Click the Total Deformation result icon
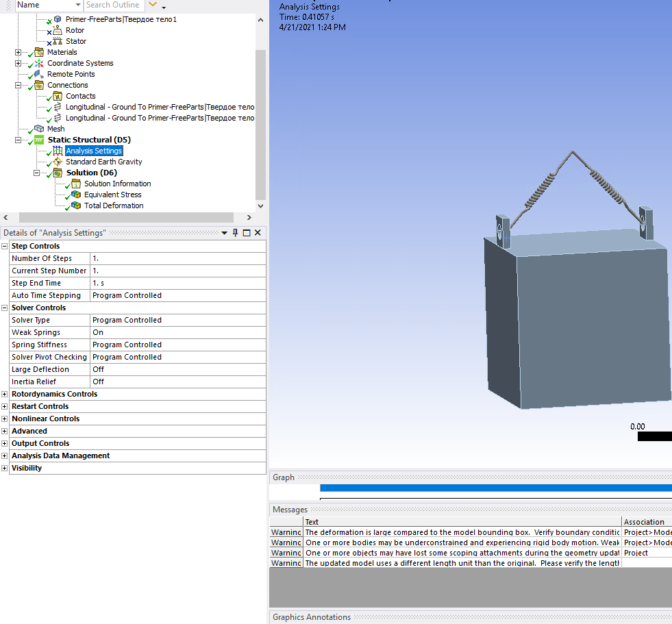672x624 pixels. click(x=76, y=205)
